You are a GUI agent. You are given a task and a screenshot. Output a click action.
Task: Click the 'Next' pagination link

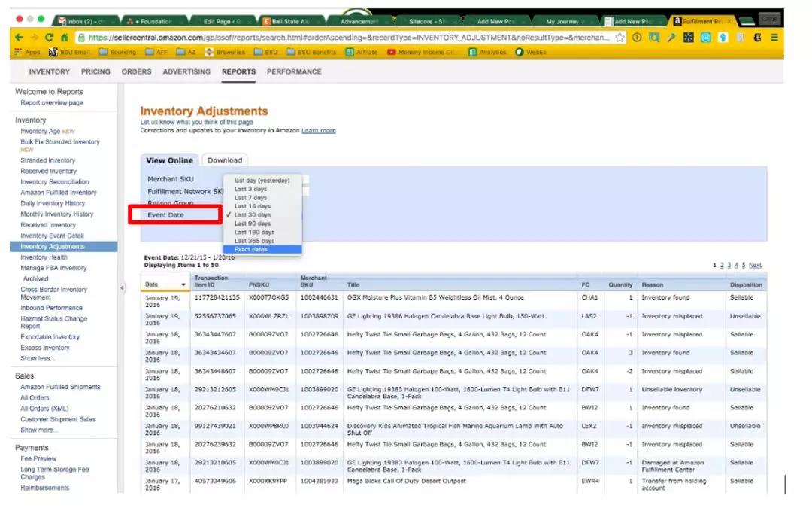point(755,265)
